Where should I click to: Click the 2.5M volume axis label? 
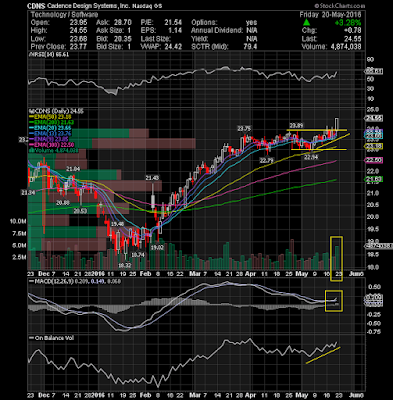tap(19, 257)
